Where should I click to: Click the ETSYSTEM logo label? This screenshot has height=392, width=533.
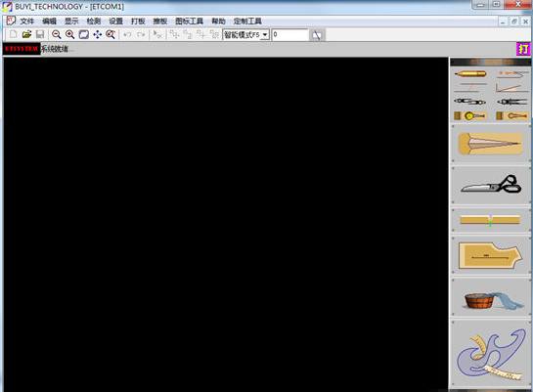pyautogui.click(x=22, y=49)
